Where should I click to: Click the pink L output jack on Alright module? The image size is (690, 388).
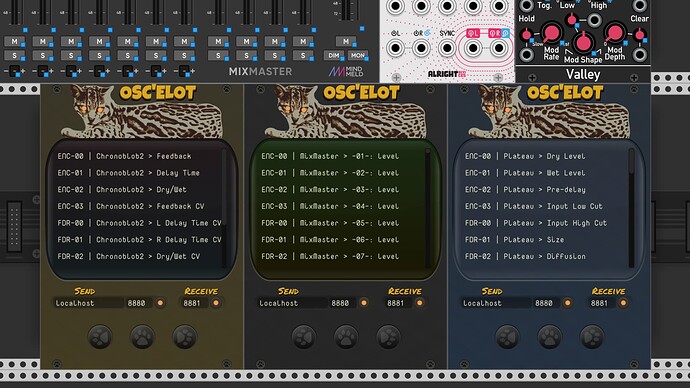pos(473,48)
